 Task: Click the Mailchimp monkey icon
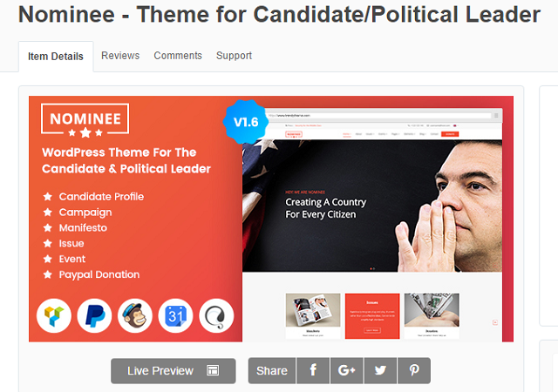(135, 316)
